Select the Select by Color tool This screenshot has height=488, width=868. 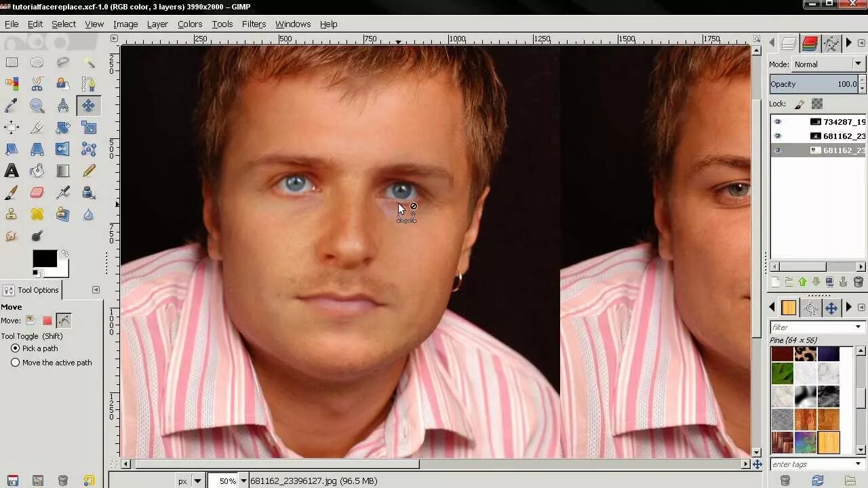12,84
